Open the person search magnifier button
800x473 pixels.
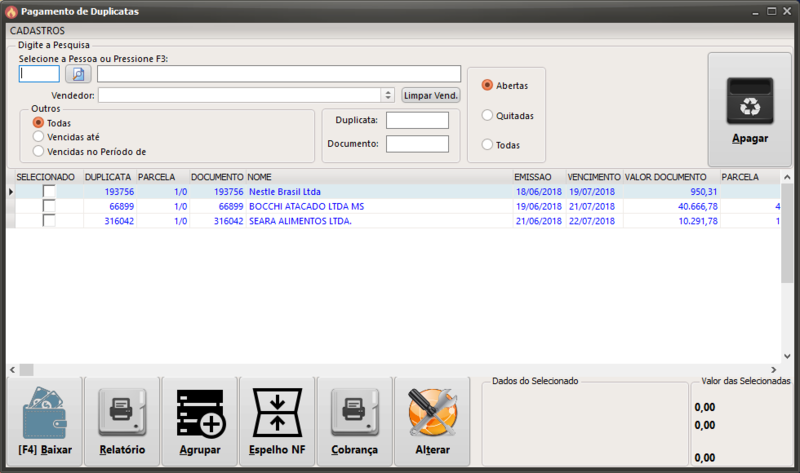pos(78,74)
